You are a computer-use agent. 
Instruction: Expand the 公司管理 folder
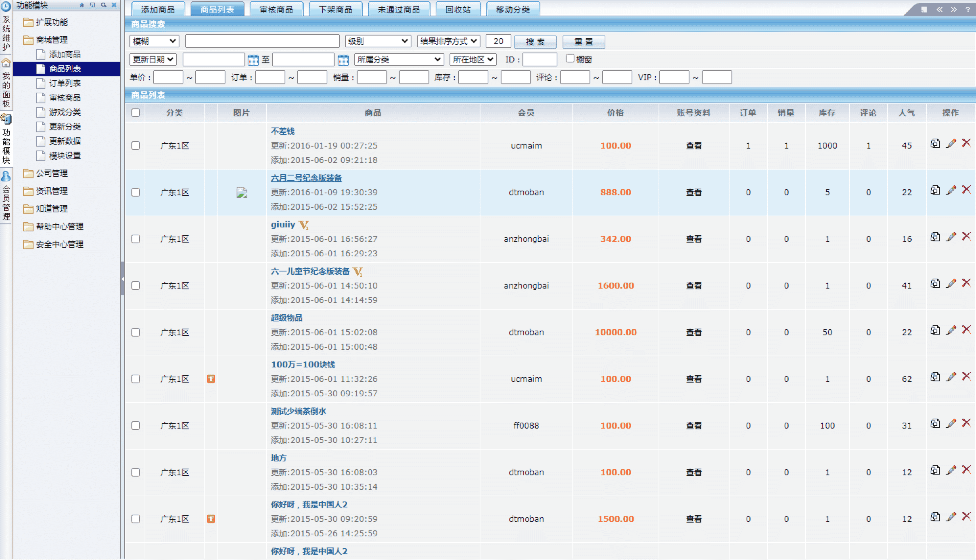pyautogui.click(x=45, y=174)
